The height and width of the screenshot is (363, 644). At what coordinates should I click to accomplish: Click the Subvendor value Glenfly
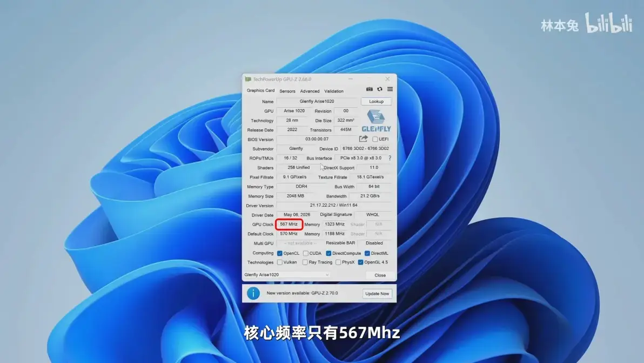[x=296, y=148]
